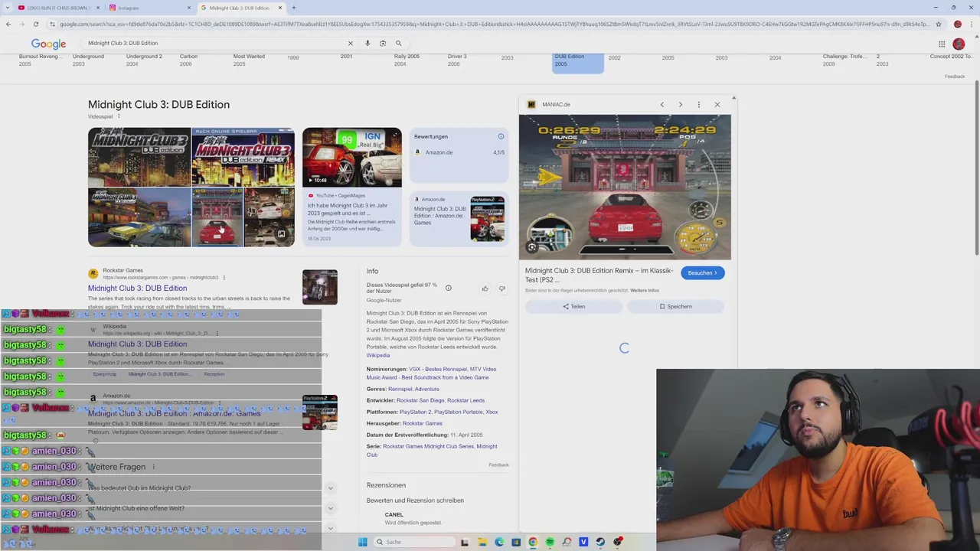Clear the Google search box with the X icon
This screenshot has height=551, width=980.
351,44
